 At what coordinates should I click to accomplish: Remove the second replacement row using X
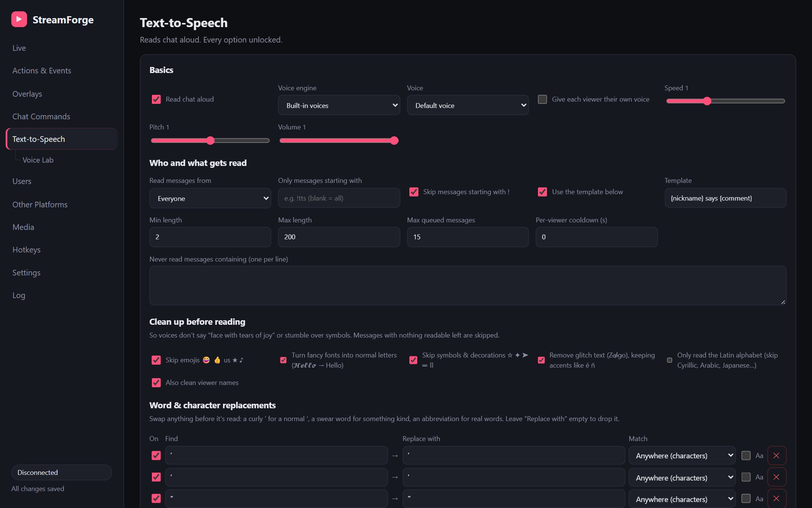click(x=776, y=477)
